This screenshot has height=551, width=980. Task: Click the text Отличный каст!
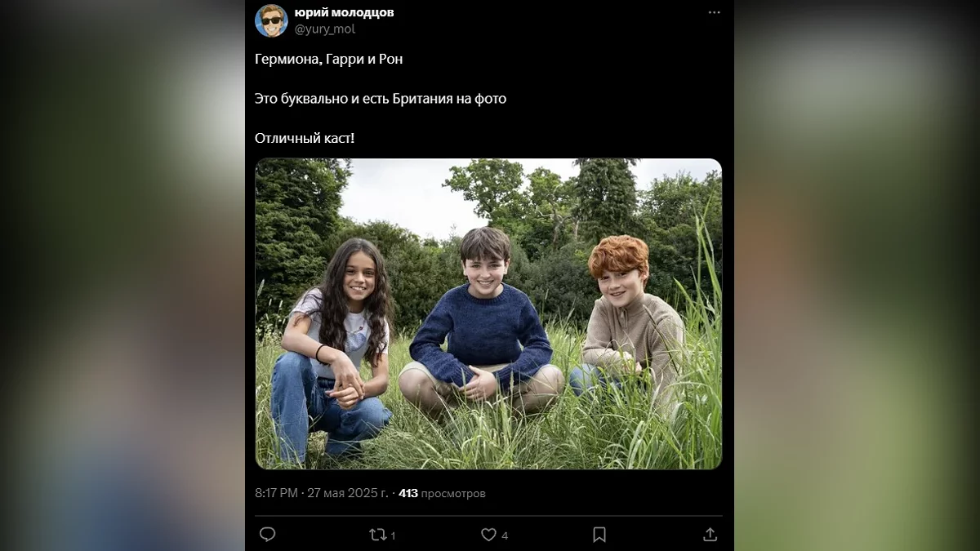(x=305, y=138)
